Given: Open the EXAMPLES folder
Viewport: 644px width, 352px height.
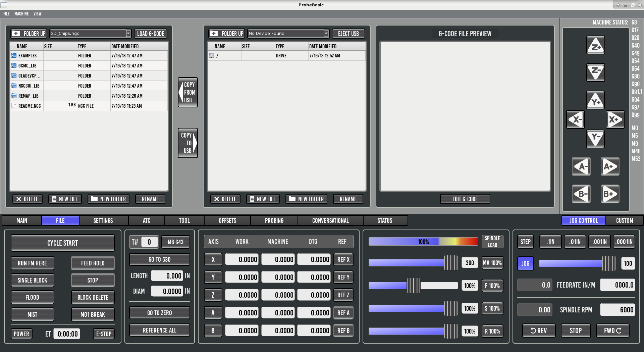Looking at the screenshot, I should tap(28, 56).
